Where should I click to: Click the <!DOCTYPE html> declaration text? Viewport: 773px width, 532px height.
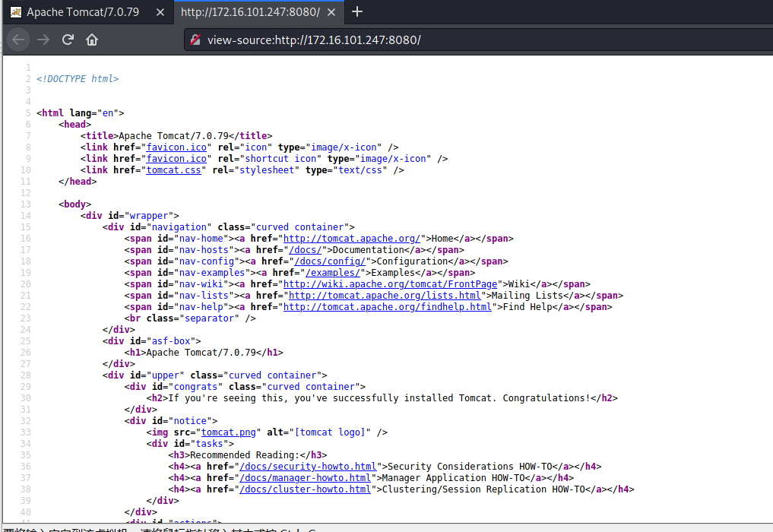point(78,79)
